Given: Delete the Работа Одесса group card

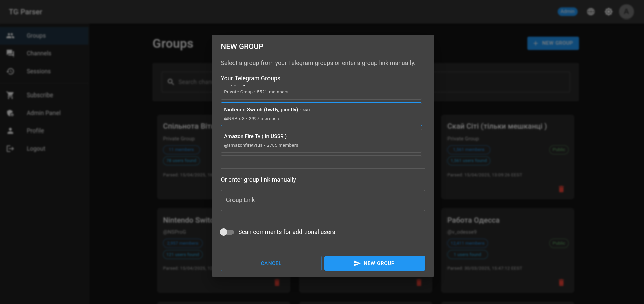Looking at the screenshot, I should 561,282.
